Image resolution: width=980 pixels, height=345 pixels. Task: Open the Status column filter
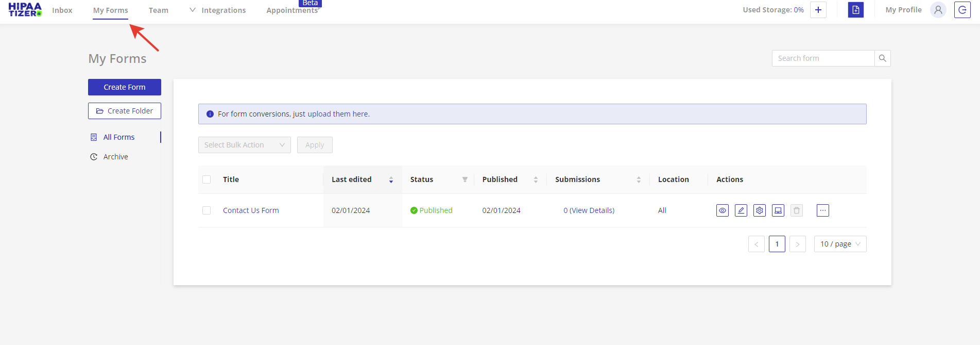[x=465, y=179]
